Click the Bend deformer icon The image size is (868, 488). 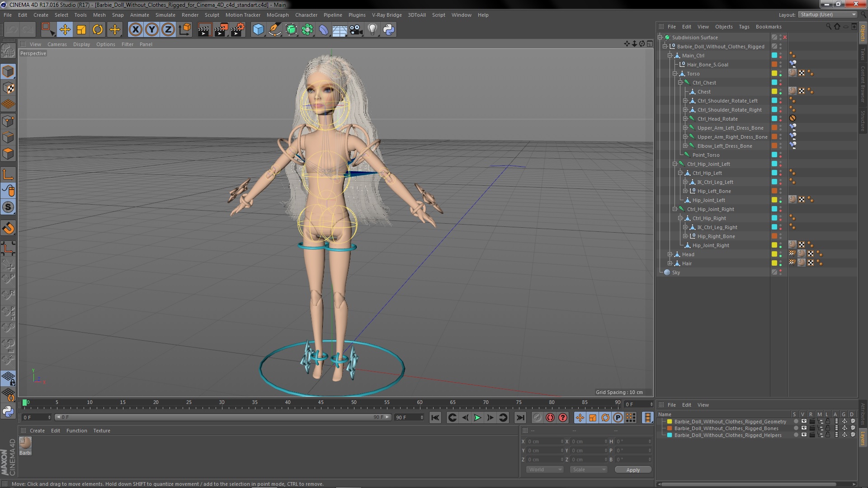324,30
